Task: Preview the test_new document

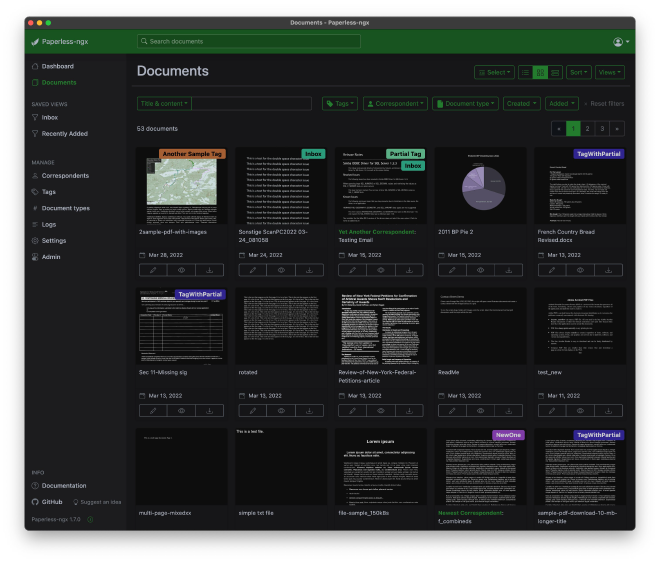Action: 580,411
